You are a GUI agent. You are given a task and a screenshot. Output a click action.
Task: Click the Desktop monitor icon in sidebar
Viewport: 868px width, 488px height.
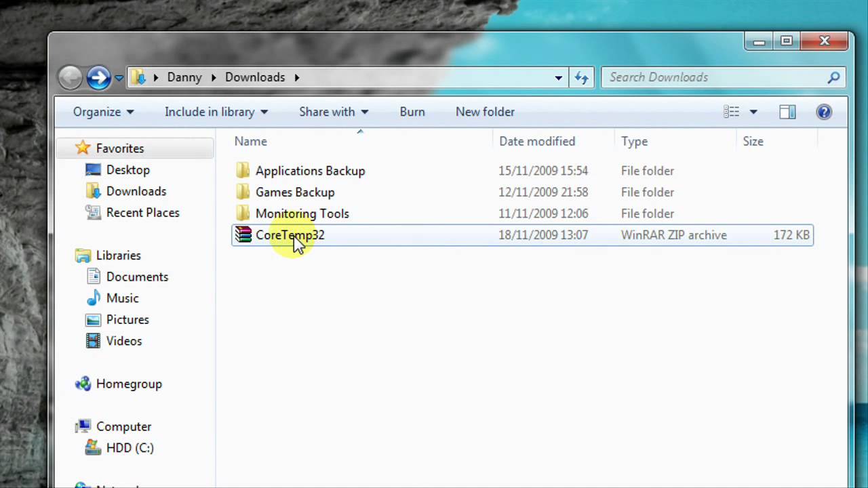pyautogui.click(x=94, y=169)
